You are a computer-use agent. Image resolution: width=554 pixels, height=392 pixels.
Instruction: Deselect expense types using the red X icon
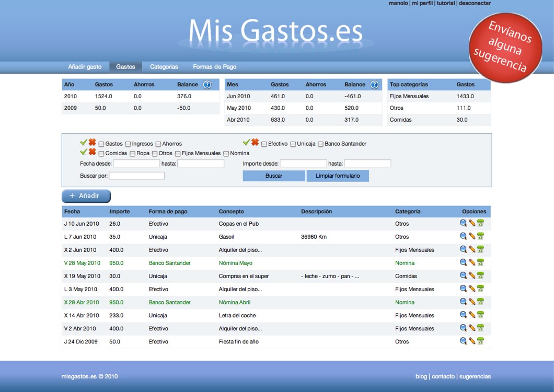tap(91, 143)
